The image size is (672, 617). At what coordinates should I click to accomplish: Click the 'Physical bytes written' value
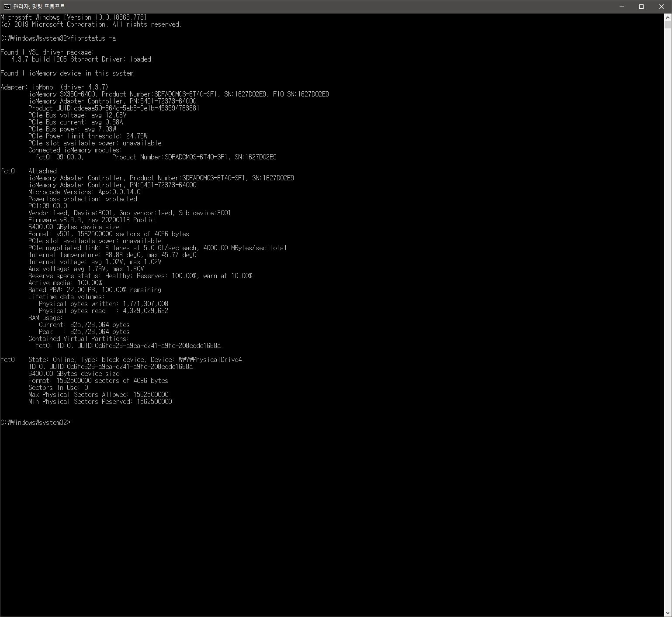pos(145,304)
